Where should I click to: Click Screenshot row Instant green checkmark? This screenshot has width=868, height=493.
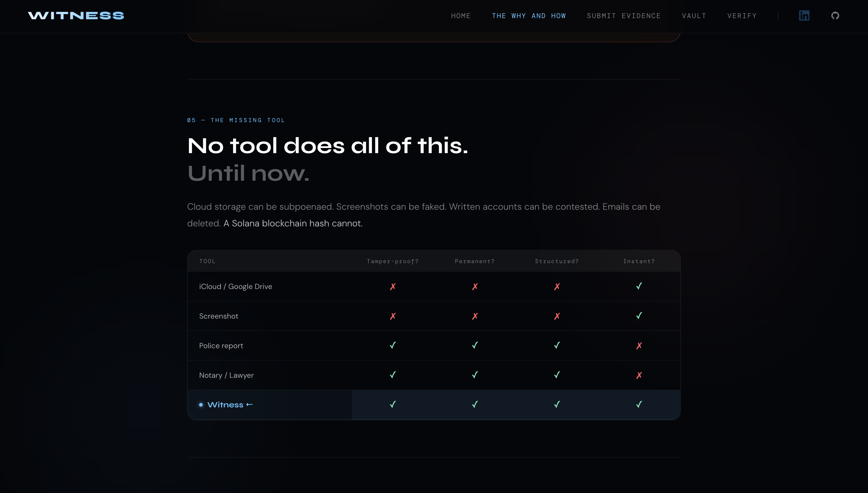coord(639,315)
